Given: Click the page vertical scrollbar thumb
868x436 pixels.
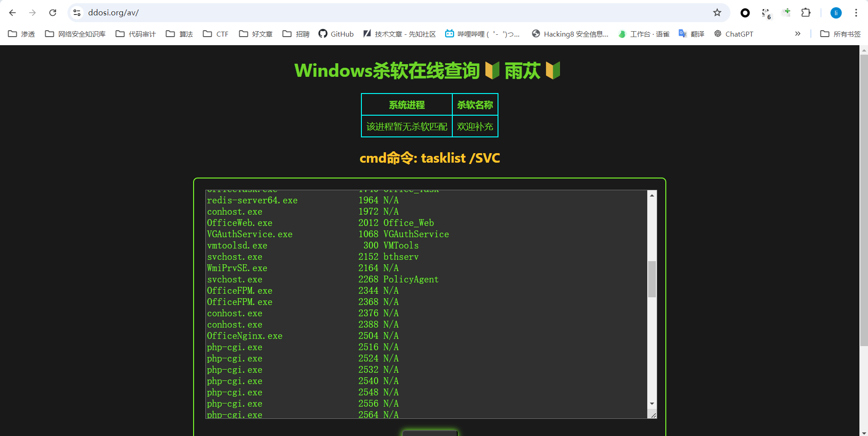Looking at the screenshot, I should [864, 200].
